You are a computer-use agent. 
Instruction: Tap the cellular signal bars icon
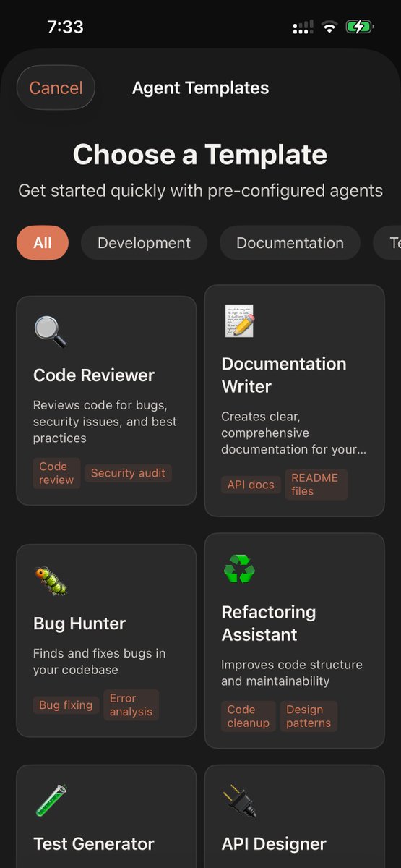[x=303, y=27]
